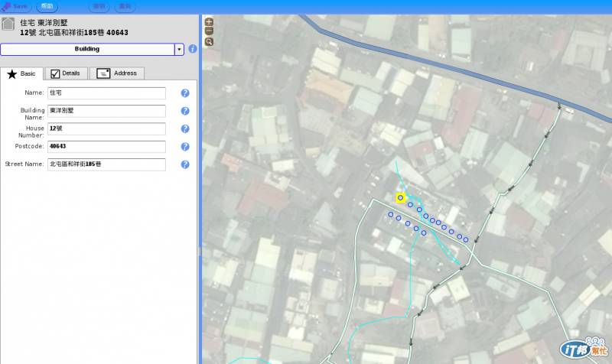
Task: Open help icon for House Number field
Action: point(185,128)
